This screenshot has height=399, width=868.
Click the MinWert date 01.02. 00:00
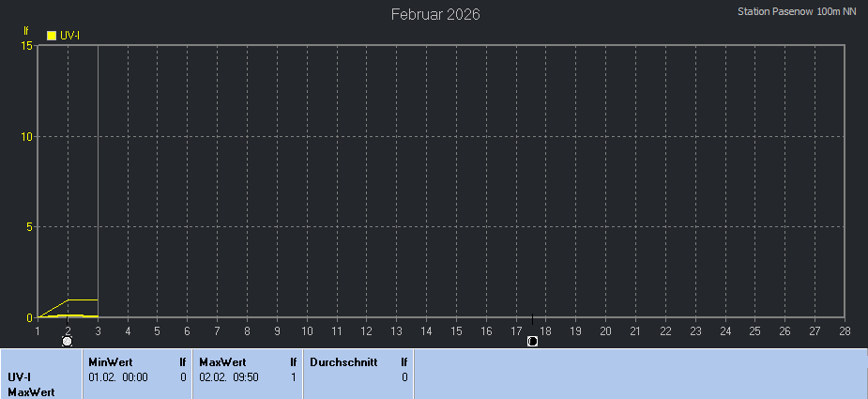click(118, 376)
